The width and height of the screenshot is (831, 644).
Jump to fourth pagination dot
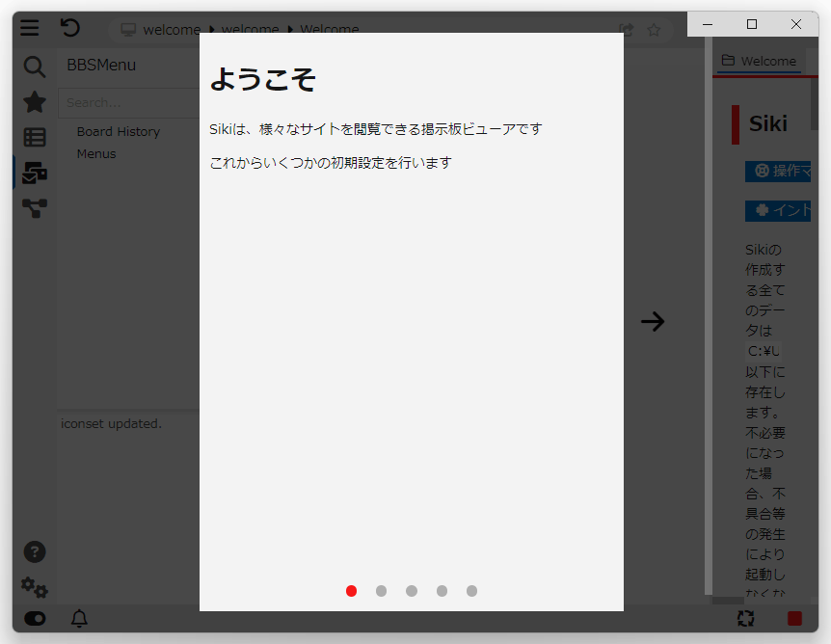(x=442, y=591)
